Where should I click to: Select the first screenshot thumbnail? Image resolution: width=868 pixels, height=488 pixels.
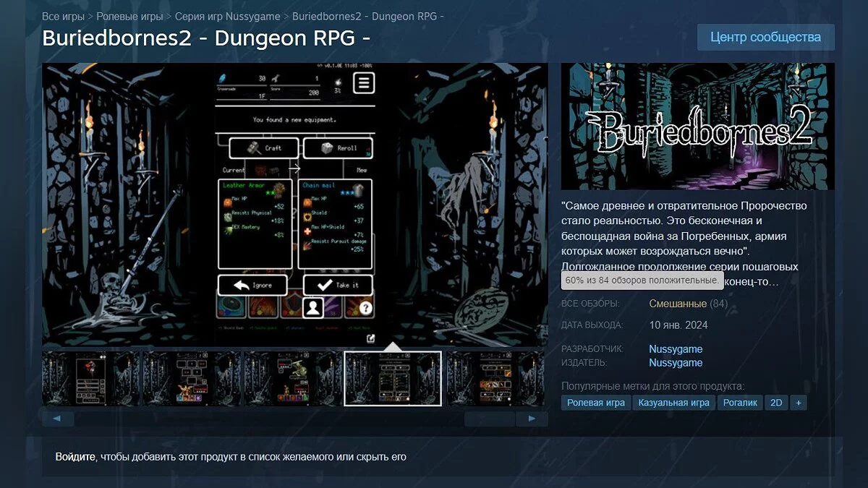91,378
